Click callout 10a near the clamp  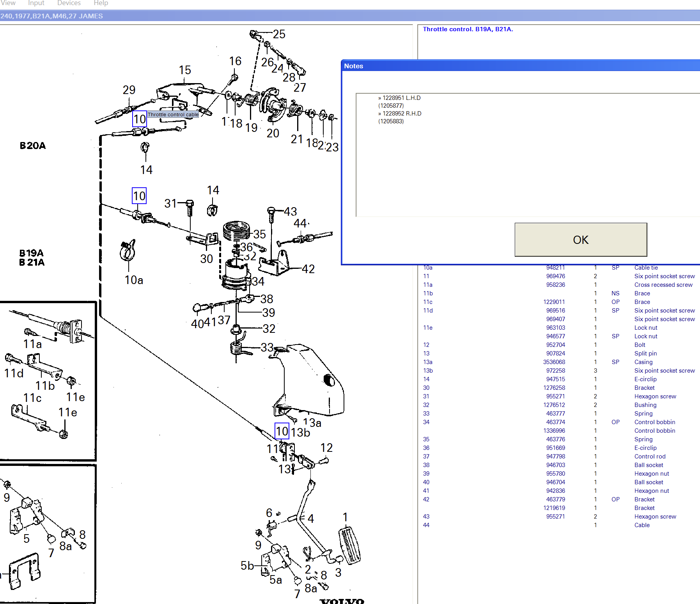click(x=134, y=280)
